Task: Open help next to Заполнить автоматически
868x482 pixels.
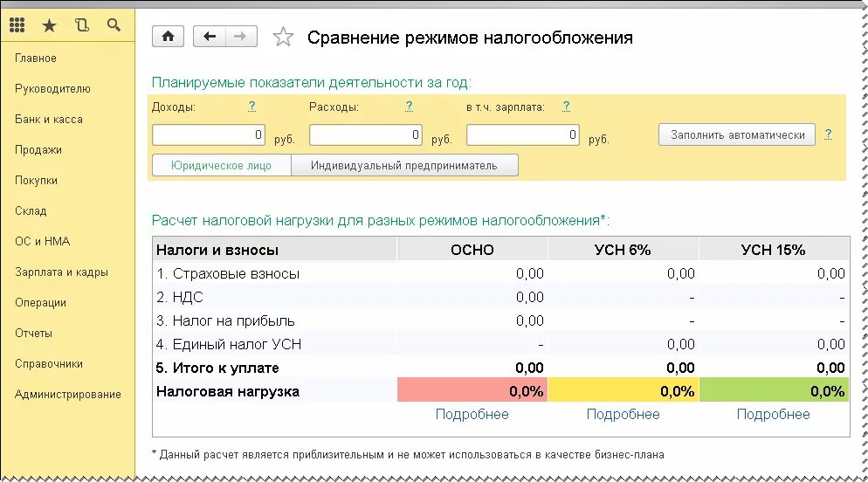Action: tap(828, 134)
